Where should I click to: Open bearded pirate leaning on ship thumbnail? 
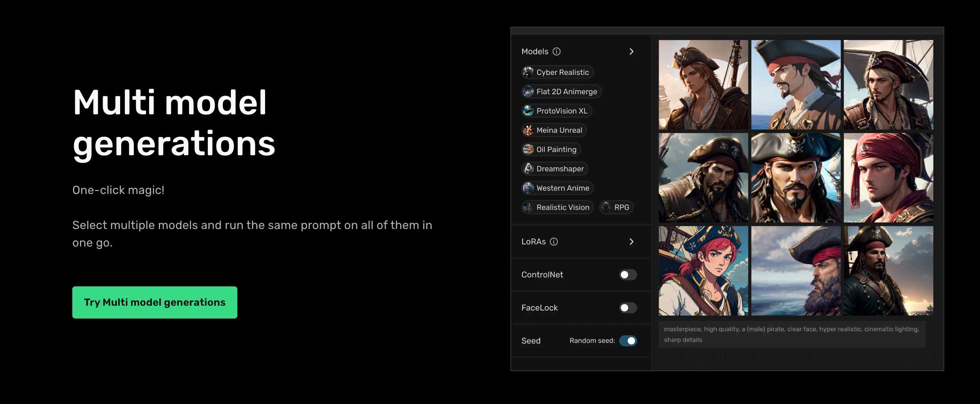(x=703, y=178)
